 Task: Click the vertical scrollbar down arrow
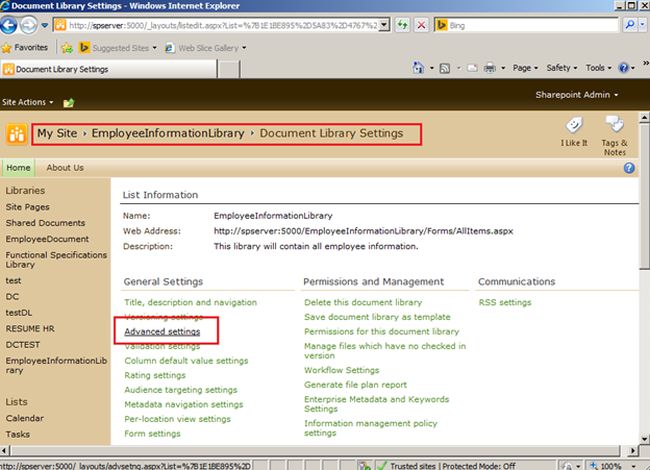coord(644,439)
